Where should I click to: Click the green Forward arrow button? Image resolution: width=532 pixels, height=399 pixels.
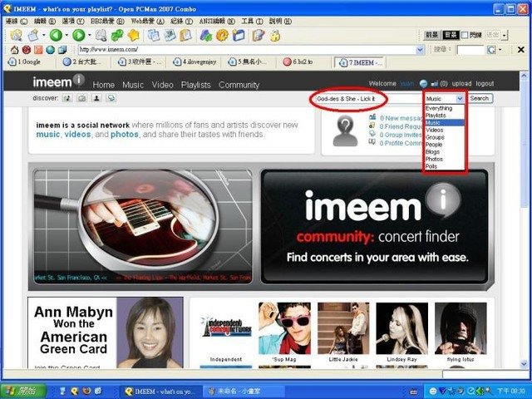tap(79, 35)
